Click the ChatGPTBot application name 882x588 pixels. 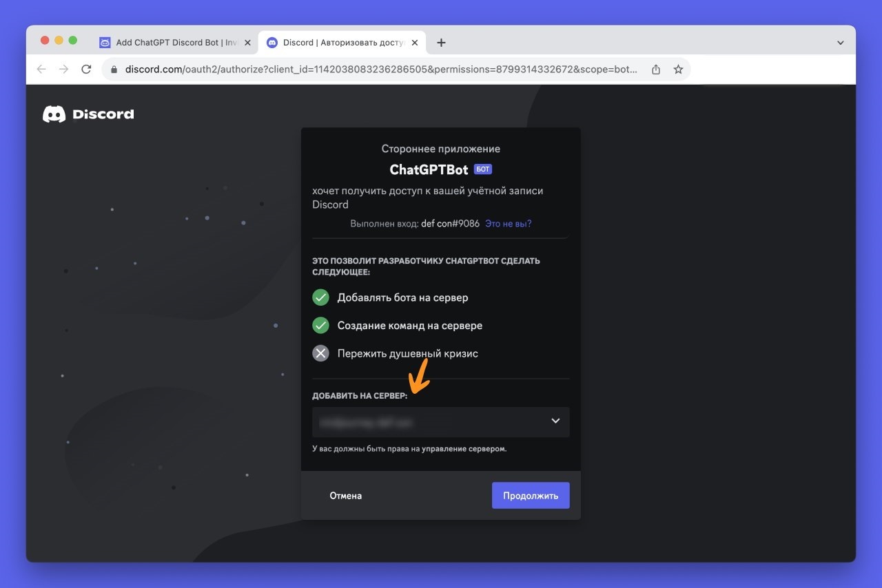(429, 169)
